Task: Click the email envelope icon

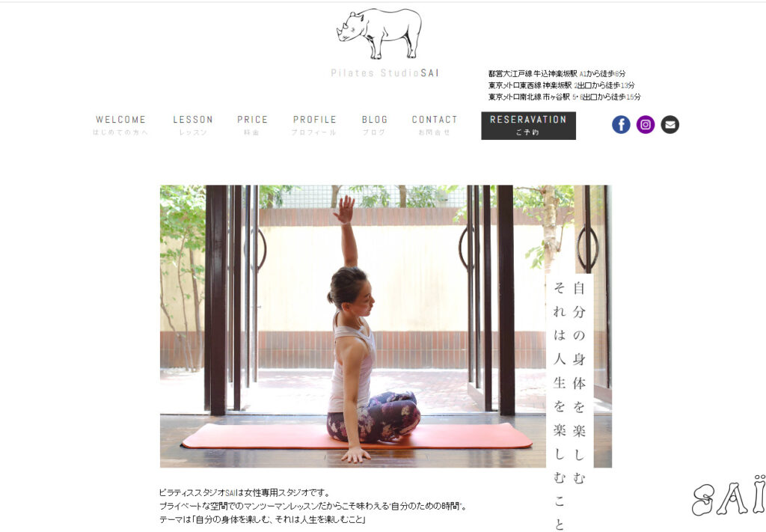Action: 670,124
